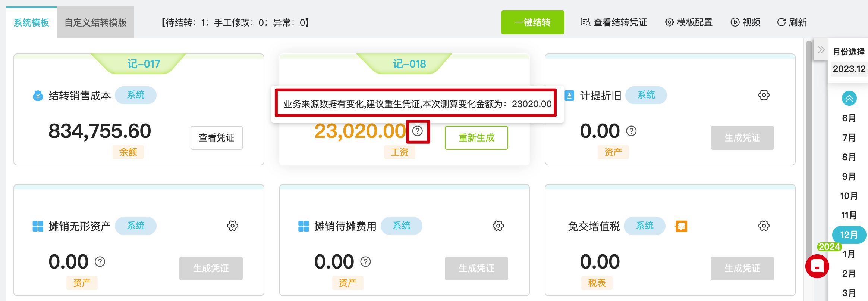868x301 pixels.
Task: Click the green 一键结转 button
Action: pyautogui.click(x=532, y=22)
